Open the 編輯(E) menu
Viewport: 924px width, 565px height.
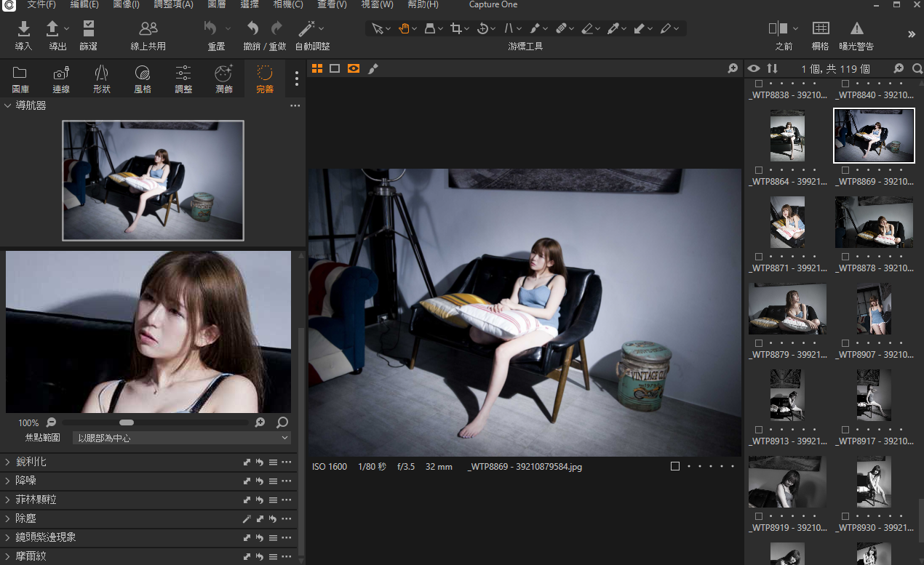pyautogui.click(x=84, y=5)
